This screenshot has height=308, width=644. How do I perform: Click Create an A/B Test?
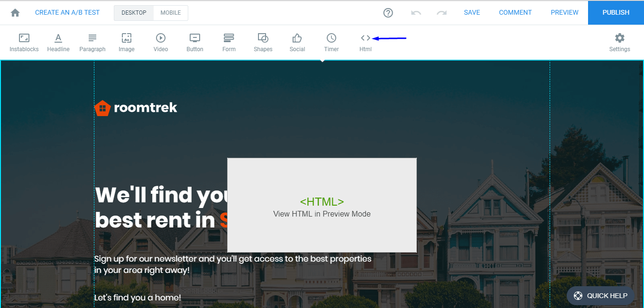(67, 13)
